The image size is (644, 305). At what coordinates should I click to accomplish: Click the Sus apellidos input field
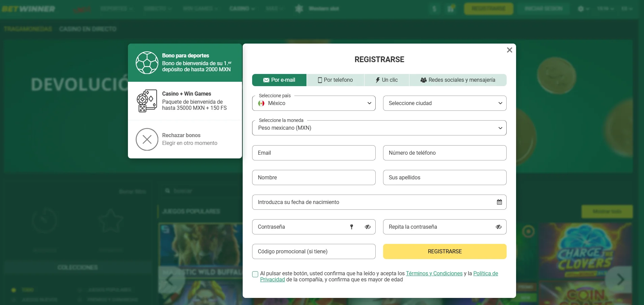445,177
